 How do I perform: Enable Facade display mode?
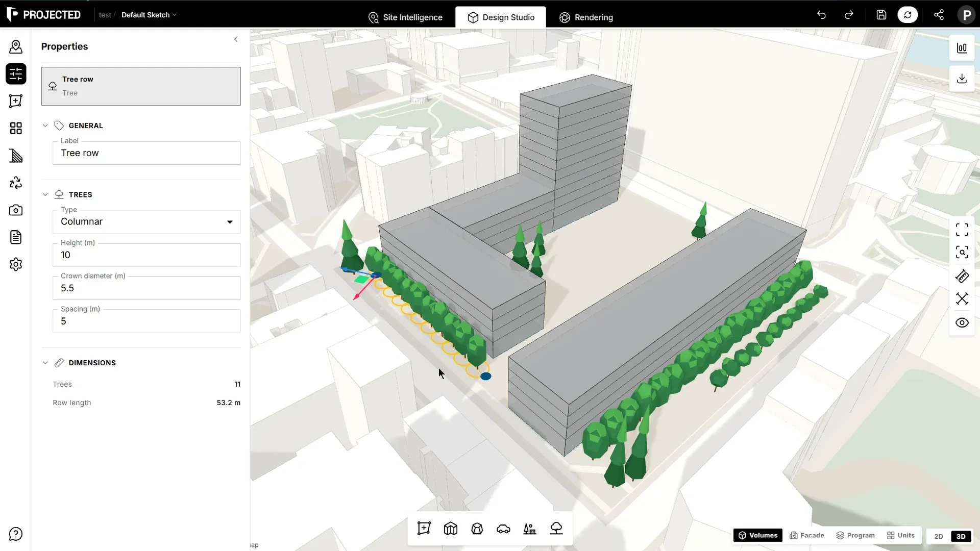tap(807, 535)
